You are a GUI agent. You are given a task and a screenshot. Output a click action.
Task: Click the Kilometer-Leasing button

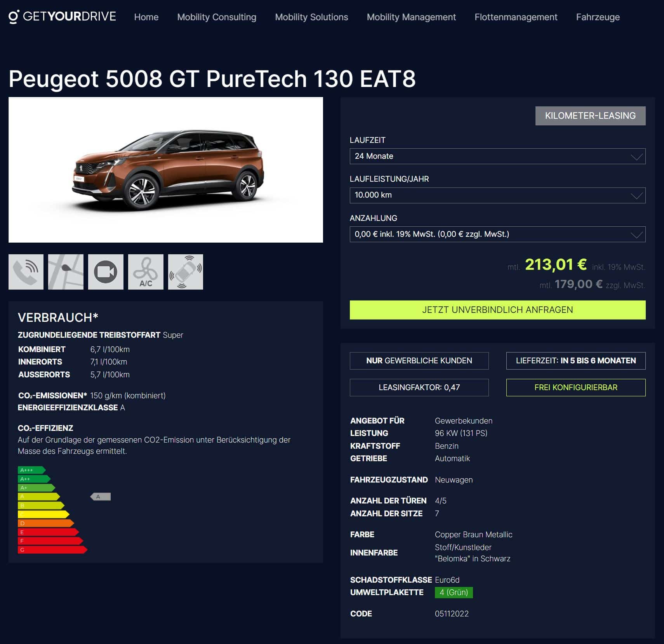point(590,116)
